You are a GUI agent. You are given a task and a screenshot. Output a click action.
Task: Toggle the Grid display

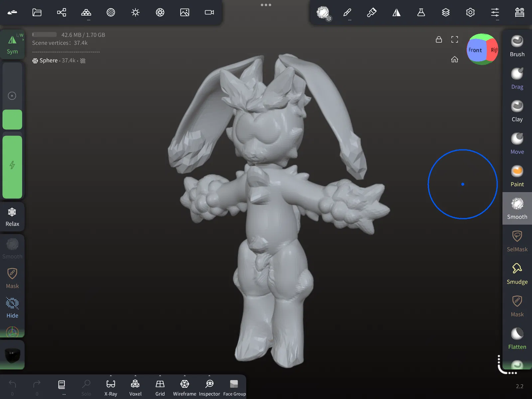pos(160,388)
